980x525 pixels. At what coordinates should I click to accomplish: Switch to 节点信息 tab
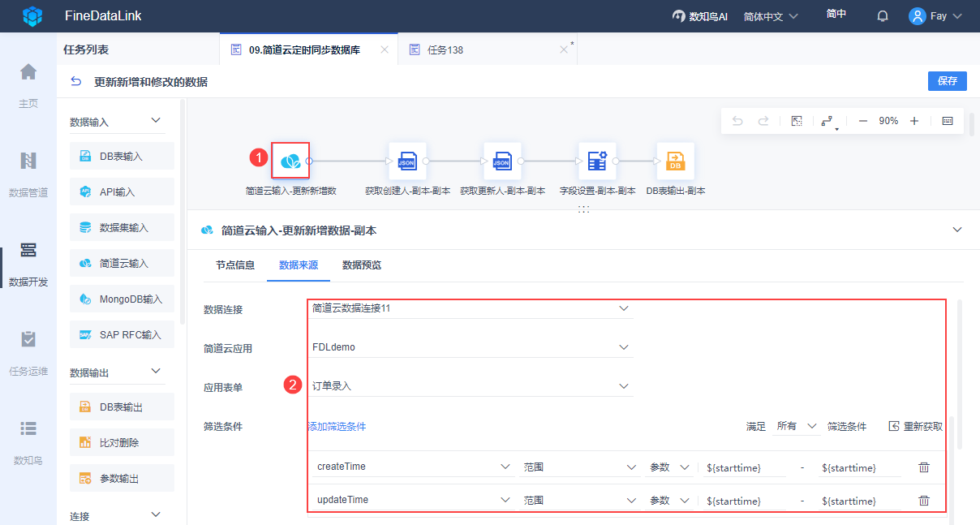[x=235, y=265]
